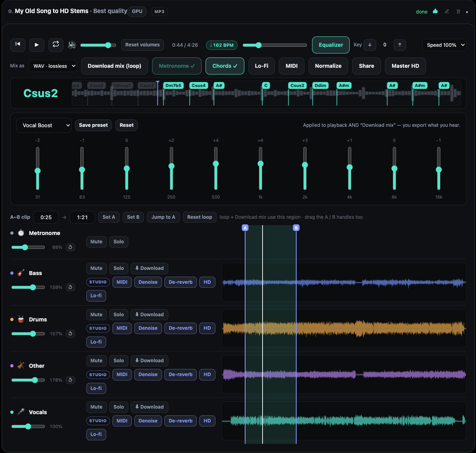
Task: Click Set A button
Action: [109, 217]
